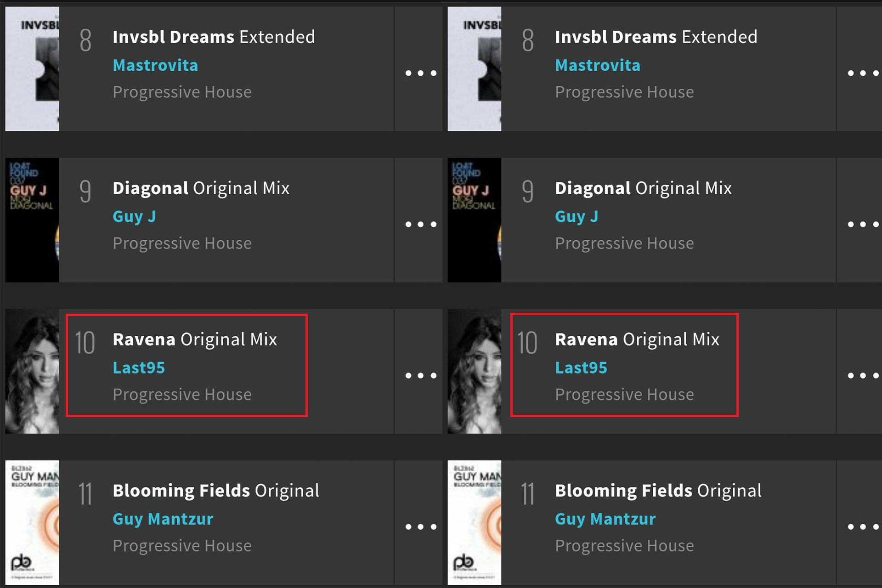Screen dimensions: 882x588
Task: Click Blooming Fields cover art, right list
Action: click(475, 522)
